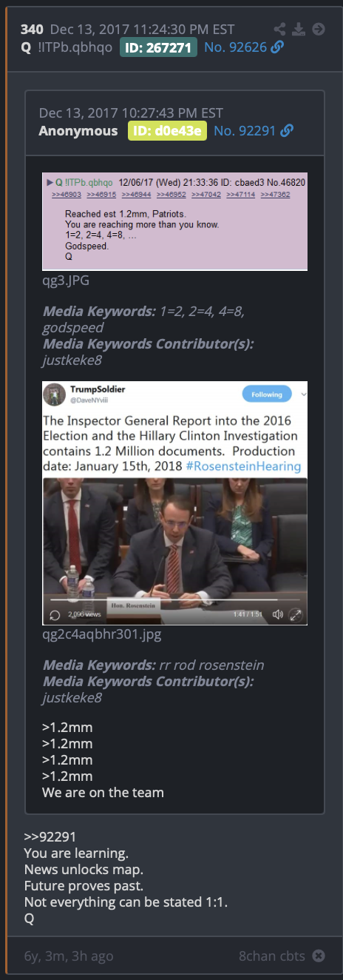Open the right-arrow icon on post 340

coord(319,30)
